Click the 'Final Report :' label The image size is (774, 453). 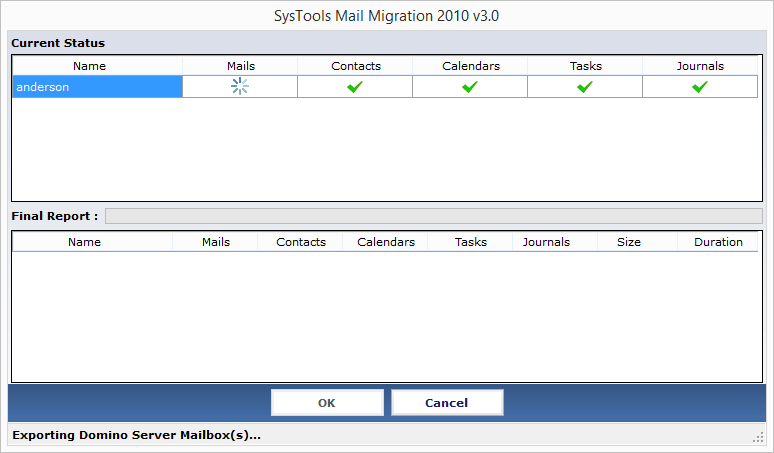click(x=54, y=216)
